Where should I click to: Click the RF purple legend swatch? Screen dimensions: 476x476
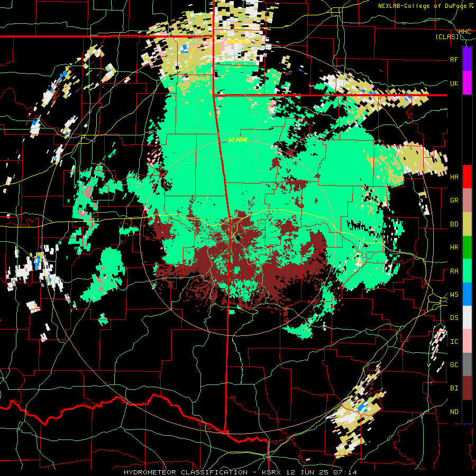click(467, 59)
